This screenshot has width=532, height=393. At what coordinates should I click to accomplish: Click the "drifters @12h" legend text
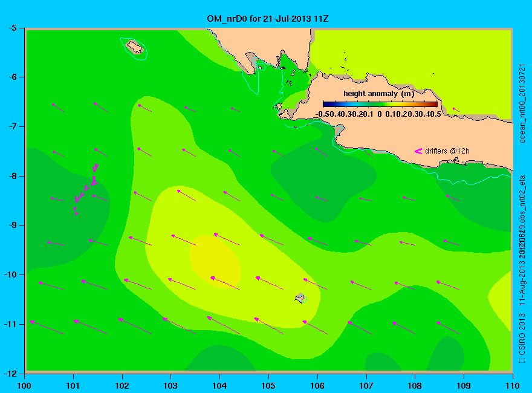point(447,151)
